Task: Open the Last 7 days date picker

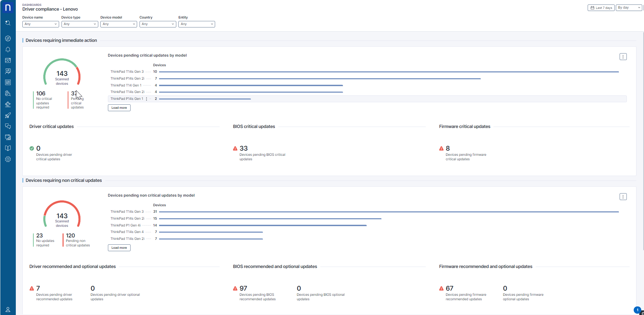Action: coord(601,8)
